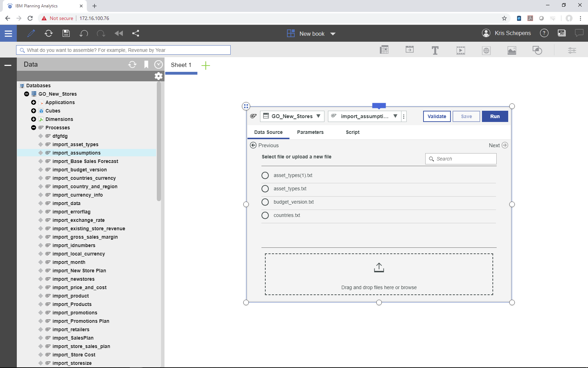
Task: Switch to the Parameters tab
Action: pyautogui.click(x=310, y=132)
